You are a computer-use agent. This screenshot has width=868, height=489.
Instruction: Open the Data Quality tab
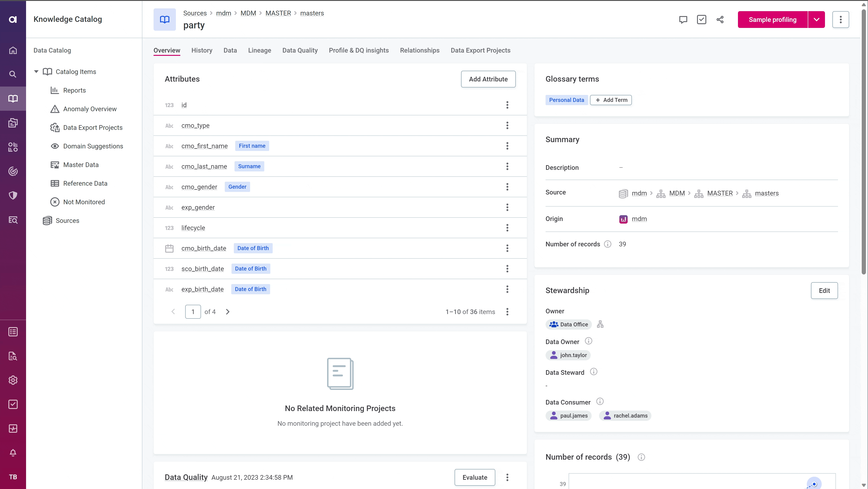tap(300, 50)
